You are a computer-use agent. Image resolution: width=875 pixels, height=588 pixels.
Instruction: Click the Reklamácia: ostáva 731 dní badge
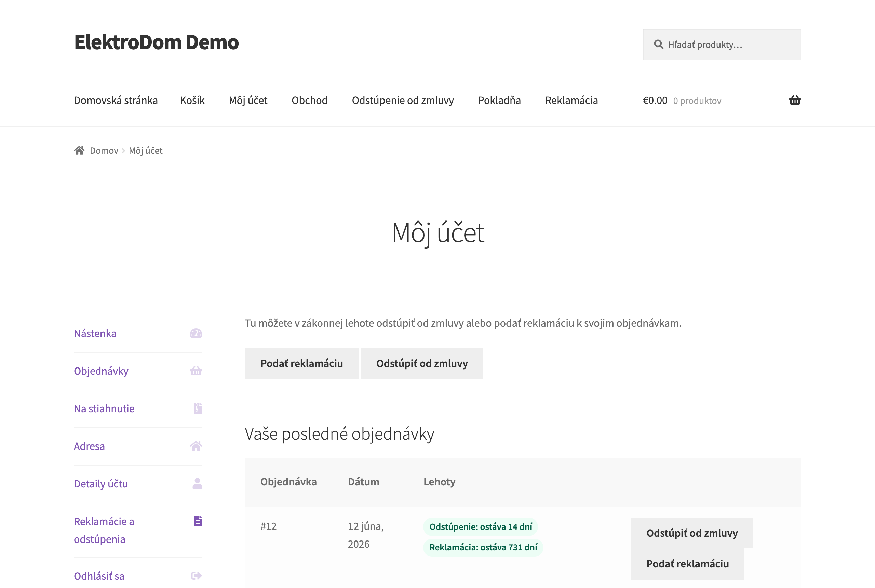pyautogui.click(x=483, y=547)
